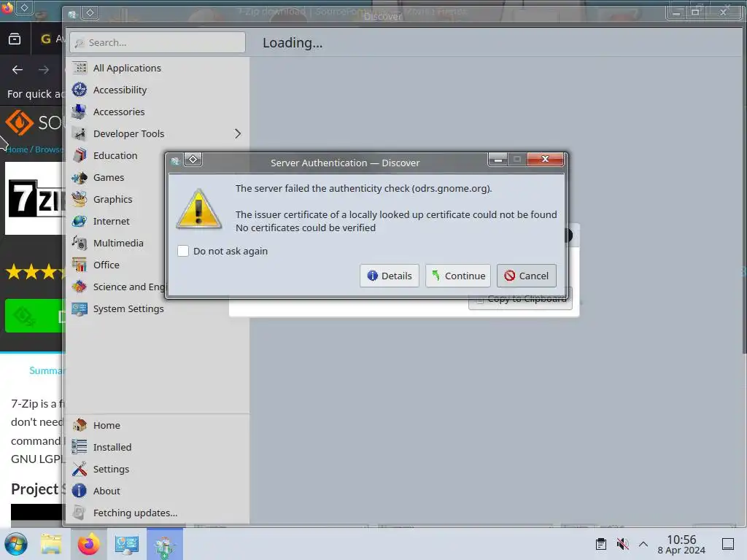The height and width of the screenshot is (560, 747).
Task: Expand hidden system tray icons
Action: click(643, 544)
